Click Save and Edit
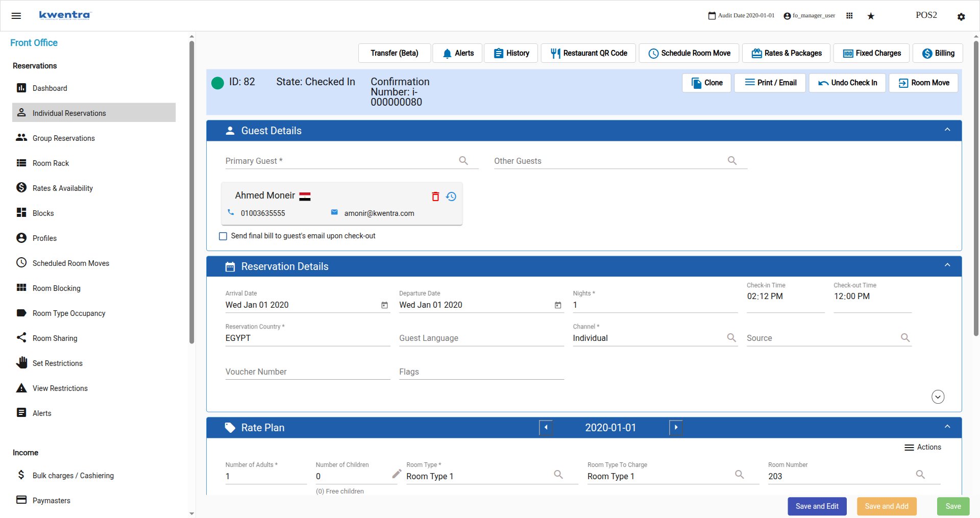 [817, 506]
